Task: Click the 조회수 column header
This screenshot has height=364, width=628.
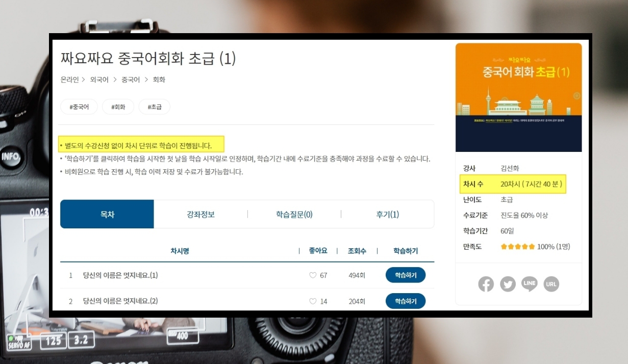Action: (x=357, y=251)
